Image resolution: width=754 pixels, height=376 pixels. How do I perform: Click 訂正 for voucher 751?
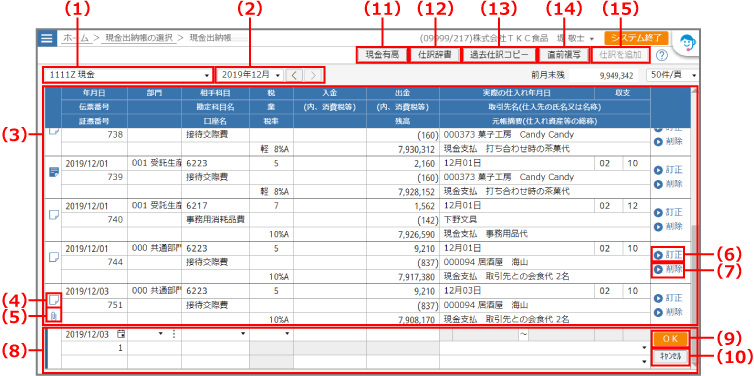(668, 298)
